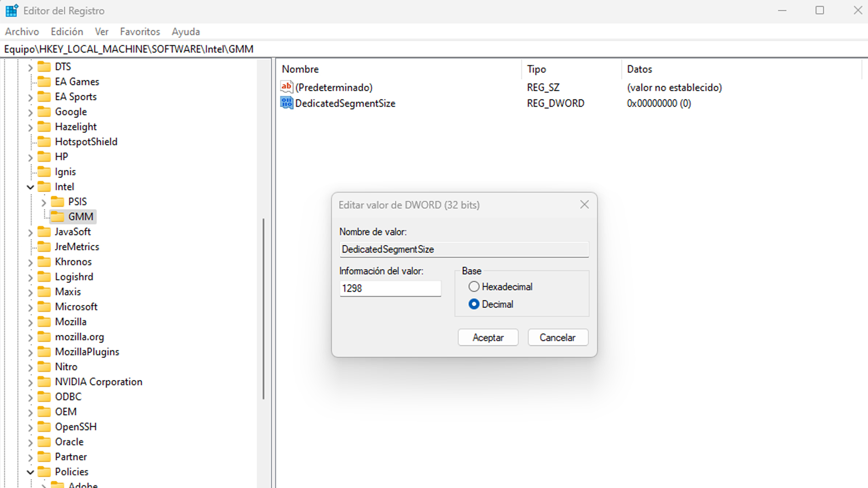This screenshot has width=868, height=488.
Task: Expand the Microsoft registry folder
Action: coord(31,306)
